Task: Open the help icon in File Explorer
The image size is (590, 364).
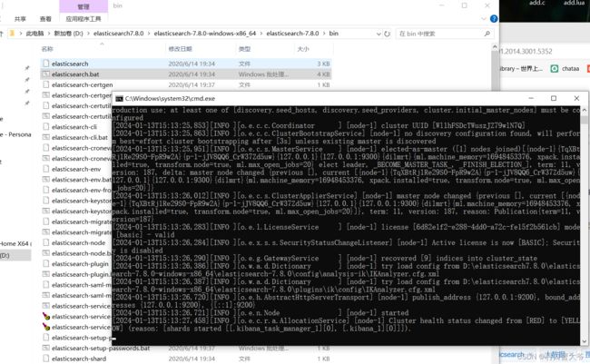Action: coord(494,19)
